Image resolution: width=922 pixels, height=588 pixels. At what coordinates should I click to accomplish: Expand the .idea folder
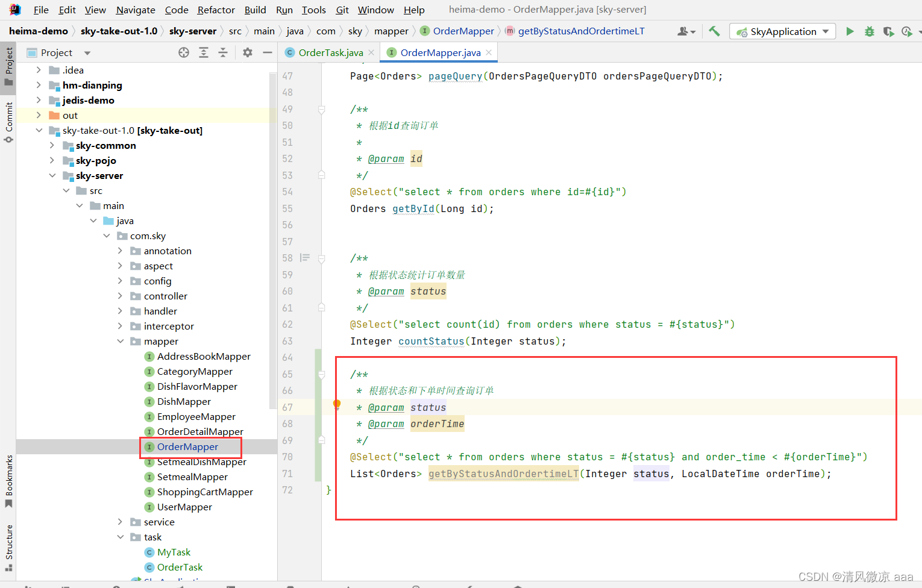[39, 70]
